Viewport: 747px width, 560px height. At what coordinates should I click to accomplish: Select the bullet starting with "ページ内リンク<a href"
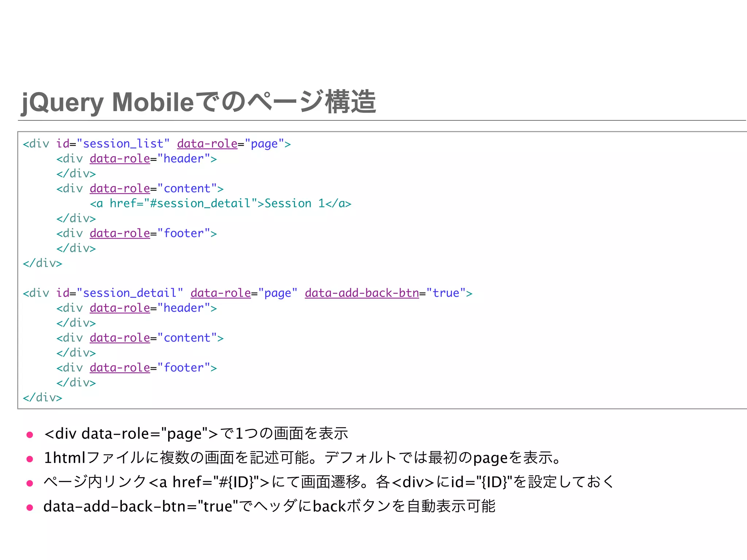pyautogui.click(x=329, y=482)
